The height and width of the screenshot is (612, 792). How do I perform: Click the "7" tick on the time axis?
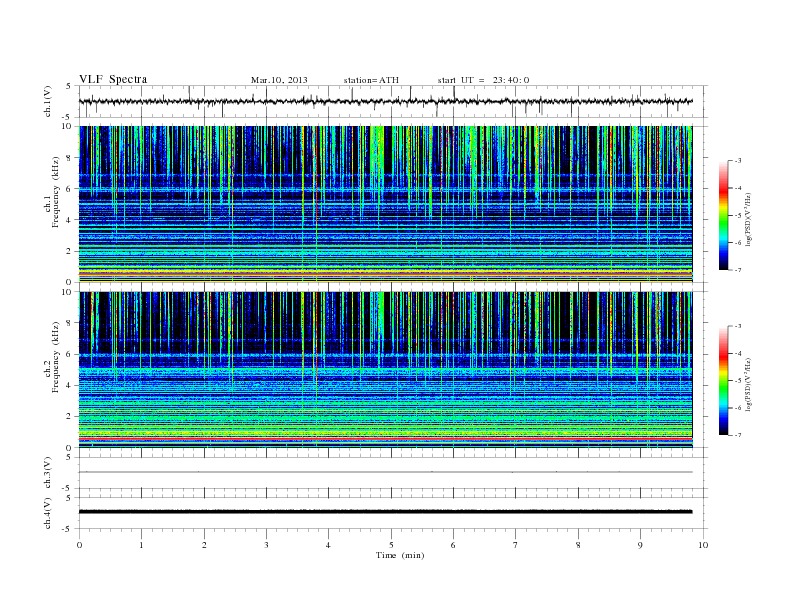click(x=515, y=545)
